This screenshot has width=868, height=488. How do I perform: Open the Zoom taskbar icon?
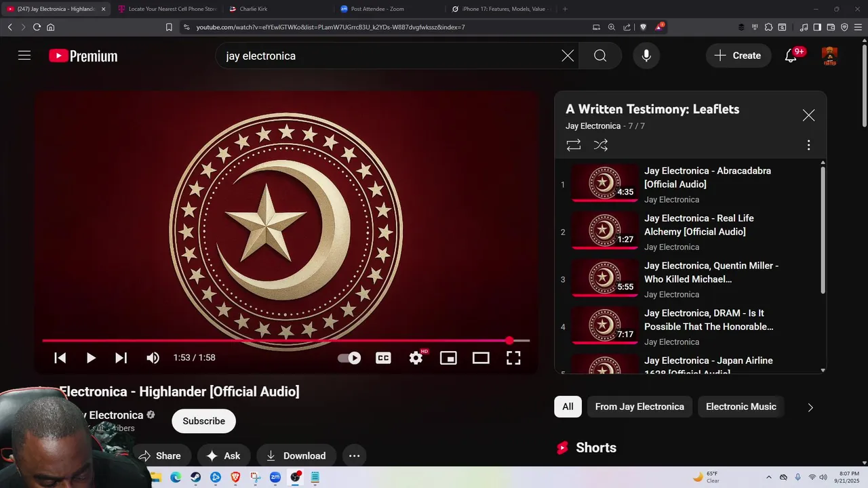pos(275,477)
